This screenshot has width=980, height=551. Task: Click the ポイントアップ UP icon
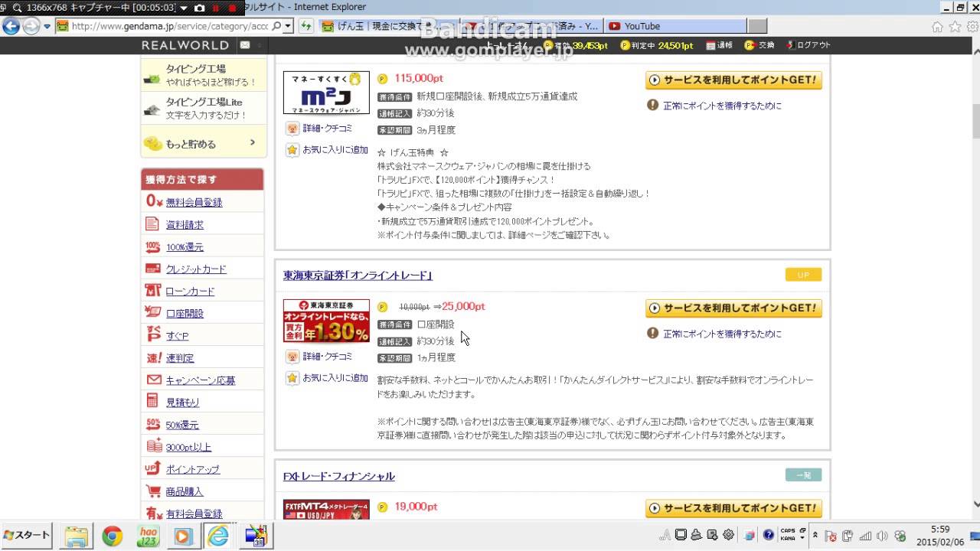pyautogui.click(x=152, y=468)
